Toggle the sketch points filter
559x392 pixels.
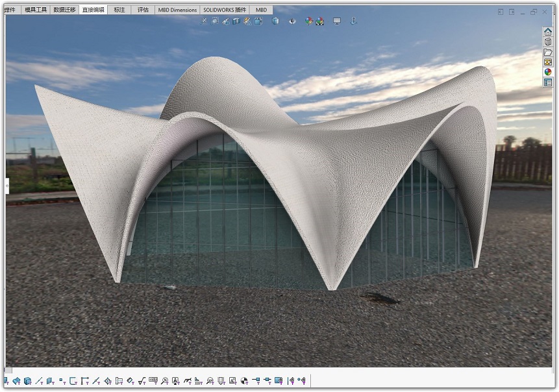(x=62, y=382)
